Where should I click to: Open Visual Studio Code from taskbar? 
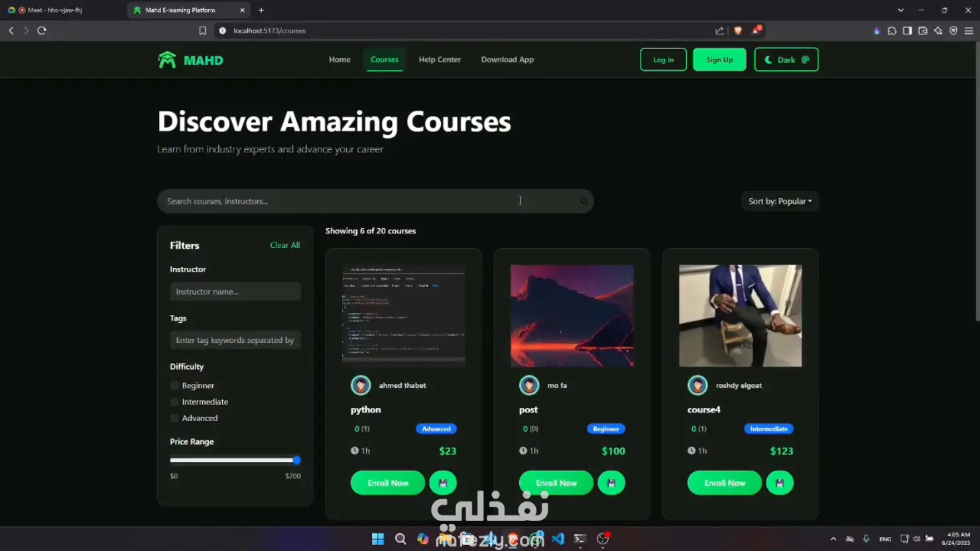(558, 538)
